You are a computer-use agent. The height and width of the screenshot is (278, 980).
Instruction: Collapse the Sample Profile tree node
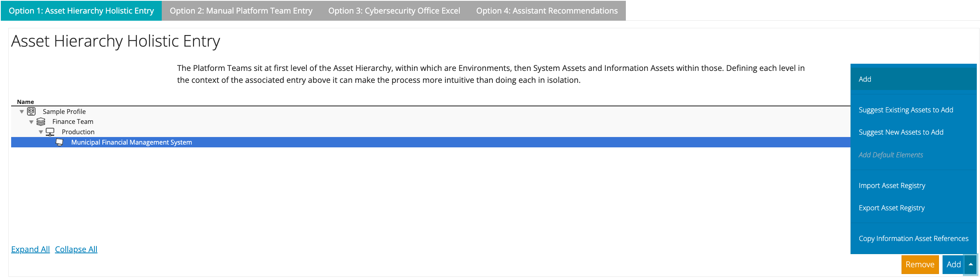pos(22,112)
